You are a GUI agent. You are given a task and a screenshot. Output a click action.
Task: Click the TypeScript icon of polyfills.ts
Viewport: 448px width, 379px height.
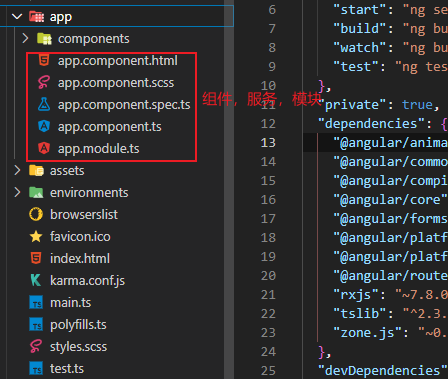point(36,325)
